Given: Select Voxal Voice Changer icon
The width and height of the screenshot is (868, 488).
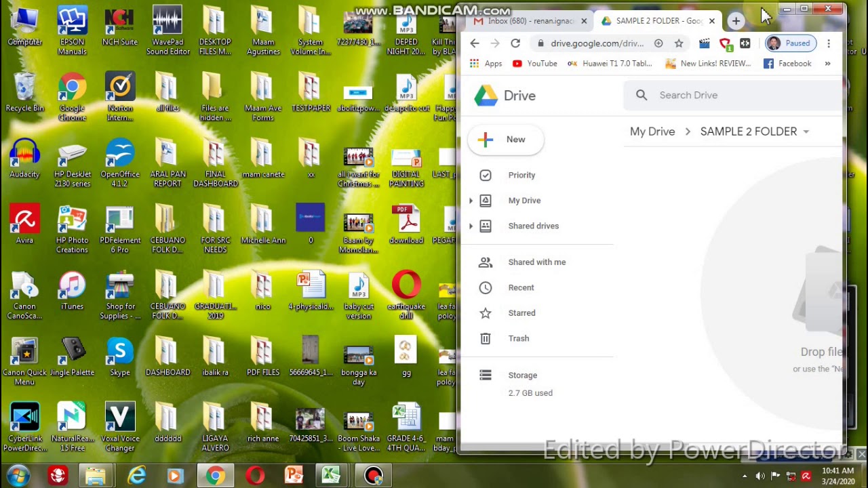Looking at the screenshot, I should click(x=120, y=428).
